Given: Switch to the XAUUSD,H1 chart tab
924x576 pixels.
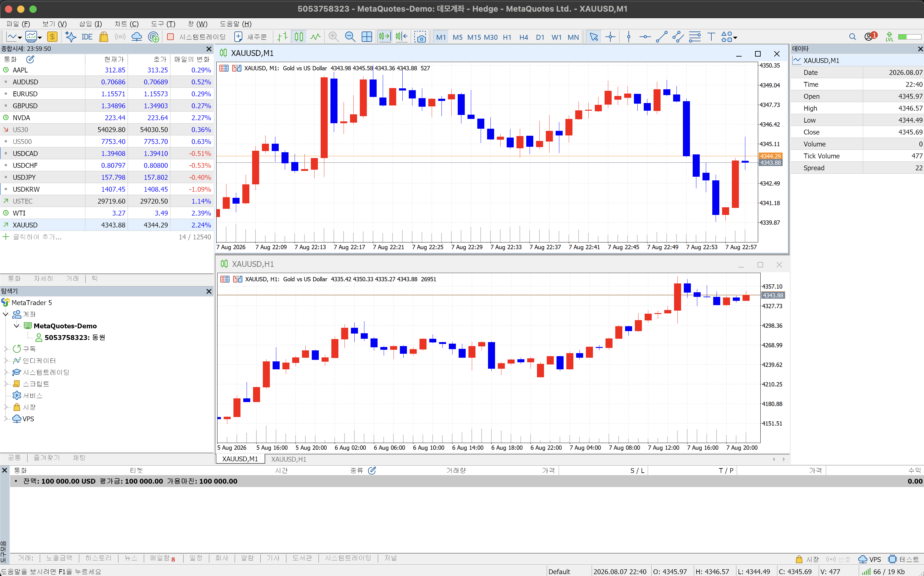Looking at the screenshot, I should click(x=289, y=460).
